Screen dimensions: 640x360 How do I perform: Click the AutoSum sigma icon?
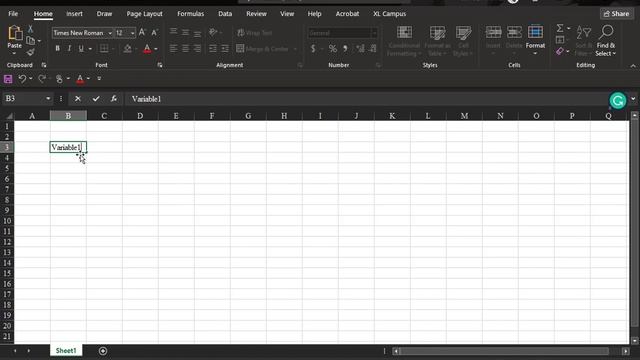560,28
